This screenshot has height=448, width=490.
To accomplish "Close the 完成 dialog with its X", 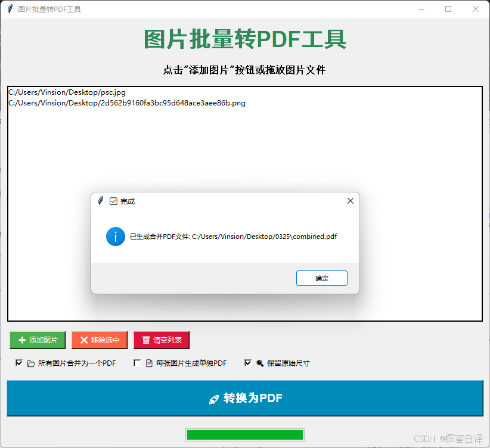I will click(x=351, y=201).
